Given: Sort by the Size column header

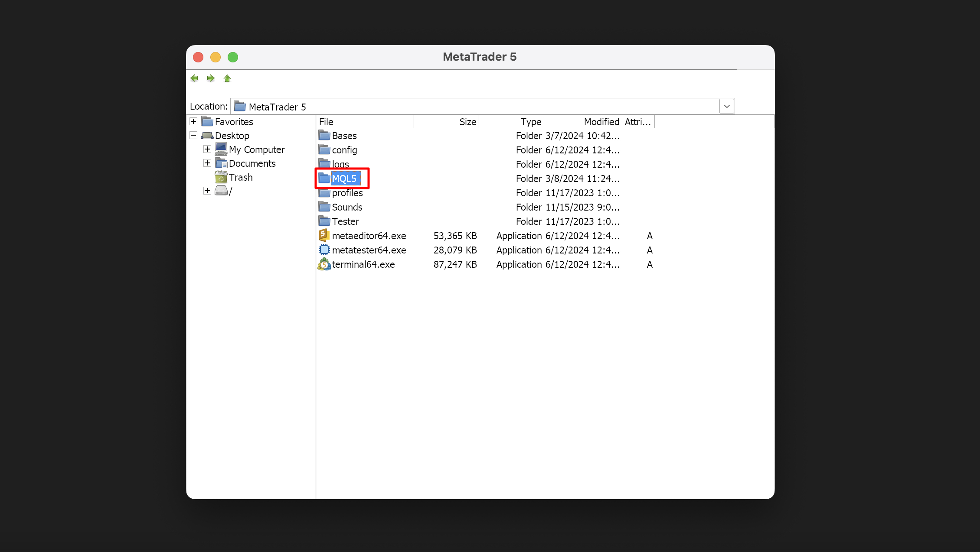Looking at the screenshot, I should [447, 122].
